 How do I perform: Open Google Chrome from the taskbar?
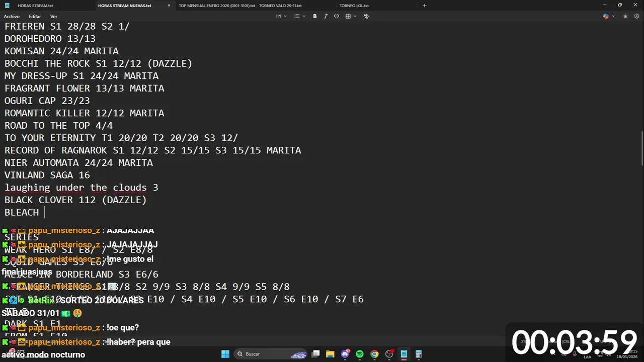point(374,354)
